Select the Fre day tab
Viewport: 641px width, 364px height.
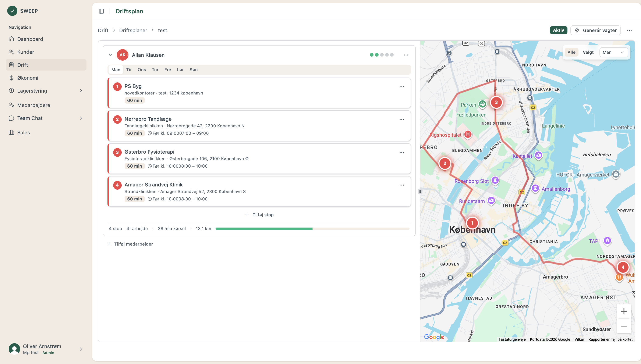pyautogui.click(x=168, y=70)
